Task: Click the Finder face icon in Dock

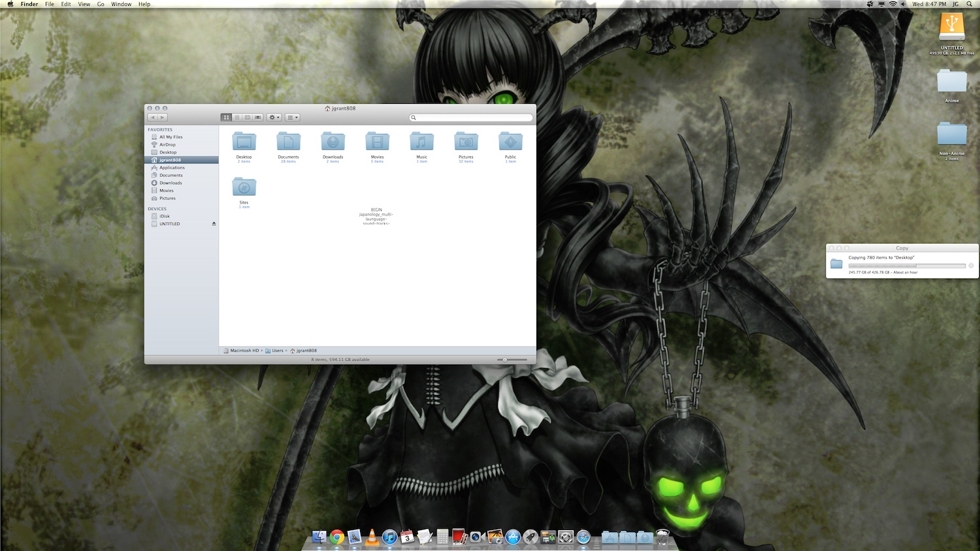Action: click(319, 537)
